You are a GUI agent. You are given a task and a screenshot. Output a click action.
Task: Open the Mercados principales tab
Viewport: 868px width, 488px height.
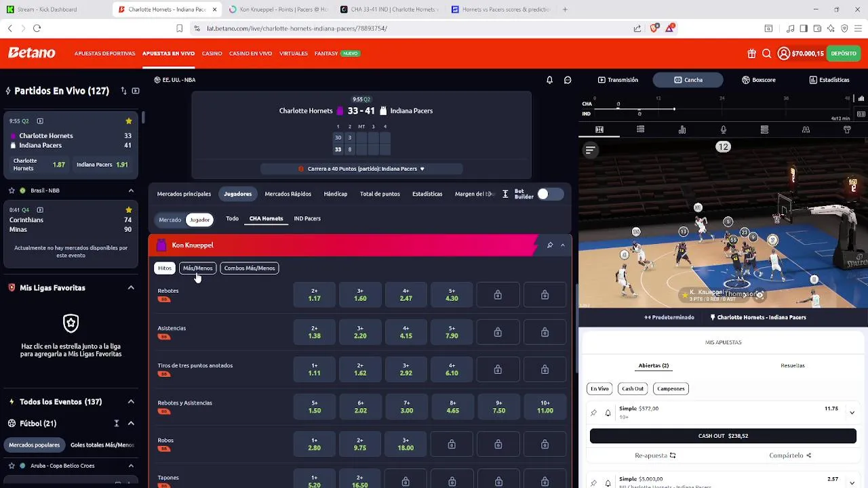click(x=184, y=194)
